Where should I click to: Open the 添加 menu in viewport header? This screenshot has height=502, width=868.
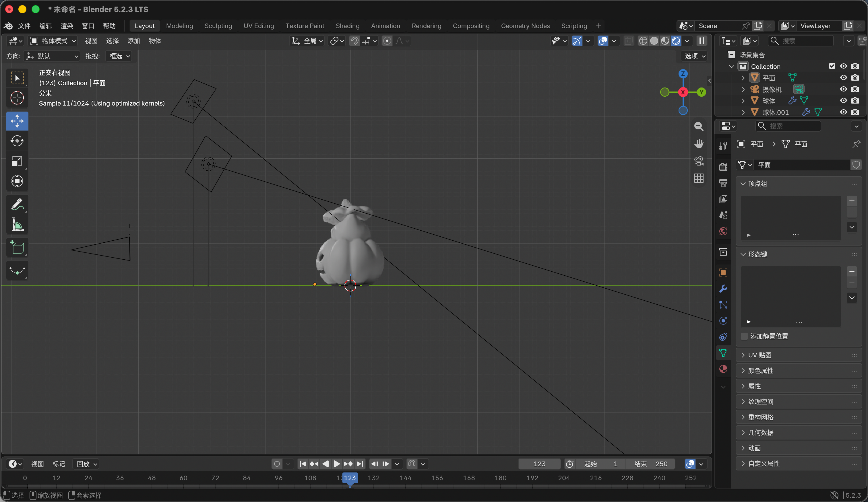pos(133,41)
